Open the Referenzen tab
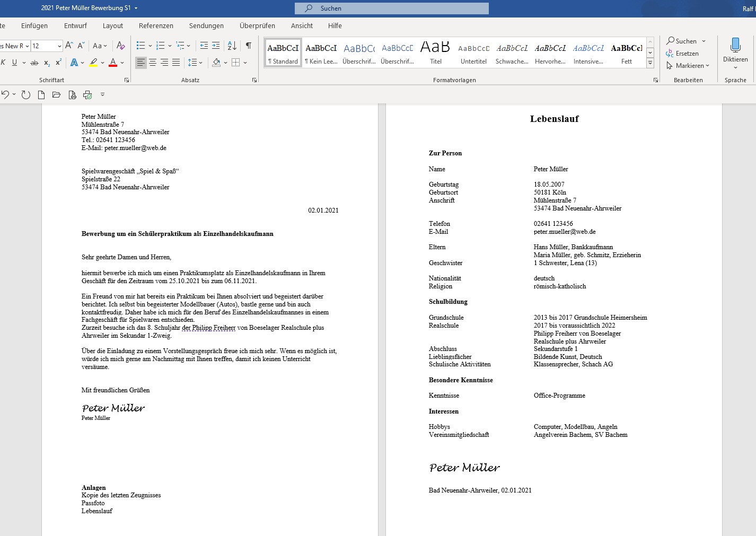Viewport: 756px width, 536px height. (x=156, y=25)
